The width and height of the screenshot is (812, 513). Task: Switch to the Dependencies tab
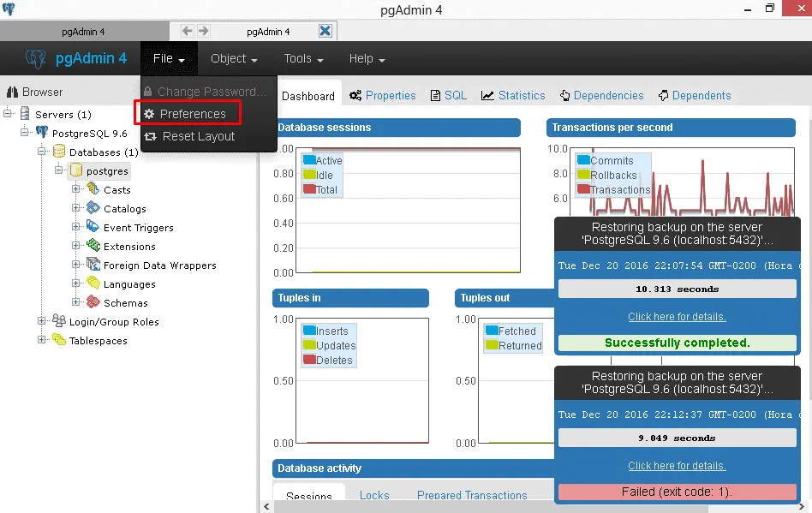pyautogui.click(x=602, y=96)
